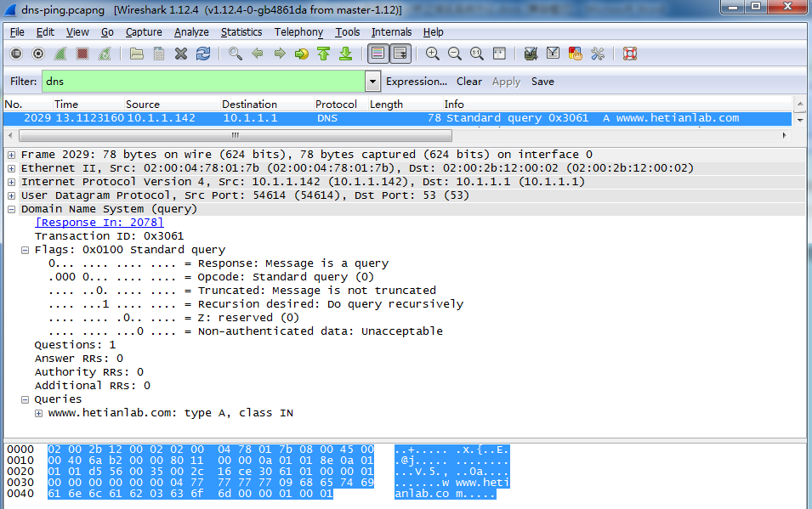The image size is (812, 509).
Task: Collapse the Flags: 0x0100 section
Action: pyautogui.click(x=25, y=250)
